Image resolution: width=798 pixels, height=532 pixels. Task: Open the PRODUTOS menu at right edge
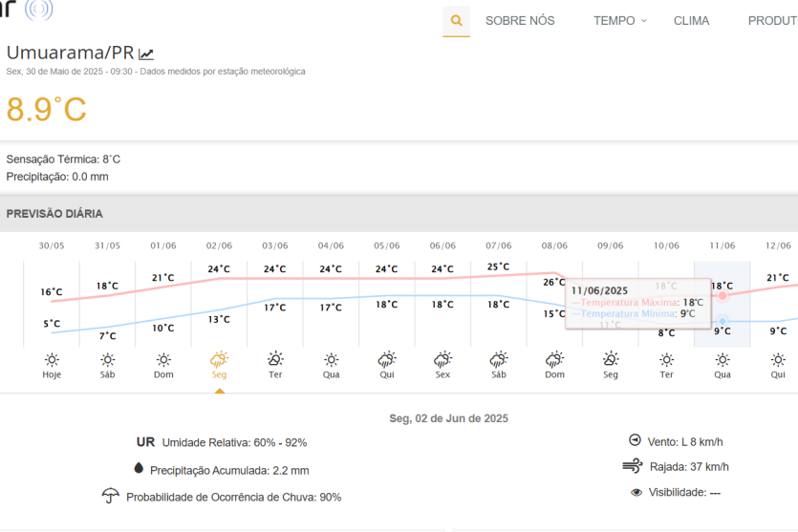(x=772, y=21)
